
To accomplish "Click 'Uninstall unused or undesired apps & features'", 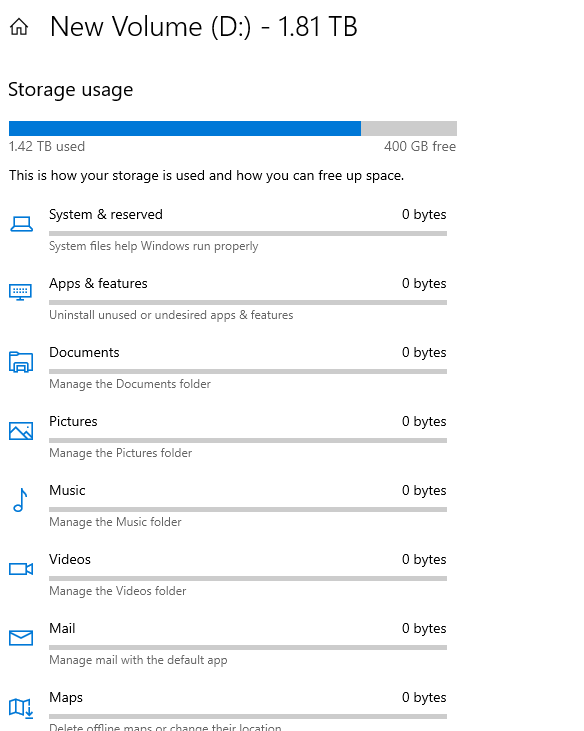I will 171,315.
